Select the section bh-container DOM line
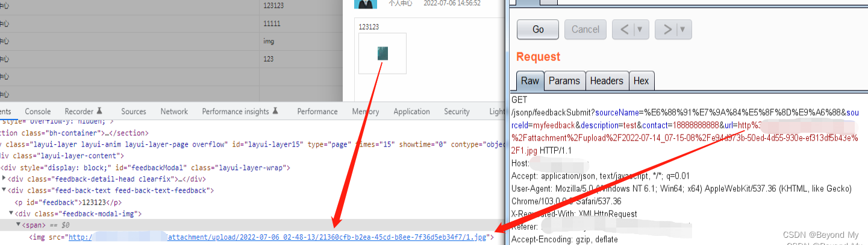The height and width of the screenshot is (245, 868). pos(74,132)
